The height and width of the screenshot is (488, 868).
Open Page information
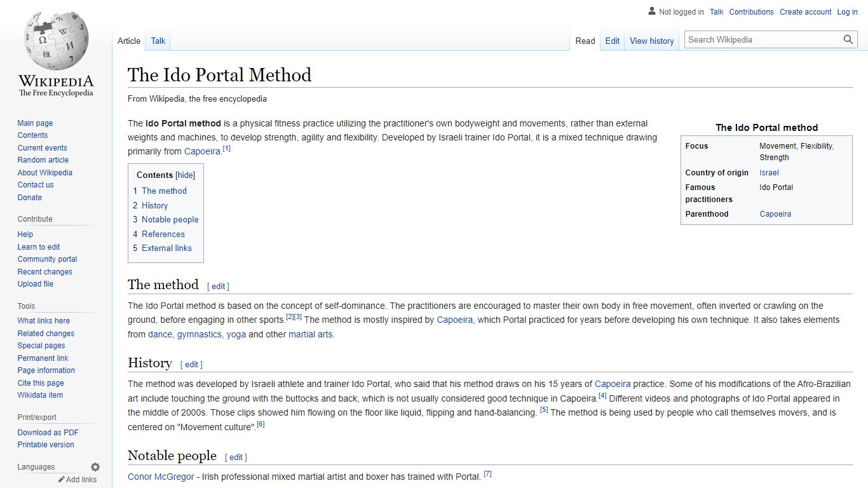[46, 370]
